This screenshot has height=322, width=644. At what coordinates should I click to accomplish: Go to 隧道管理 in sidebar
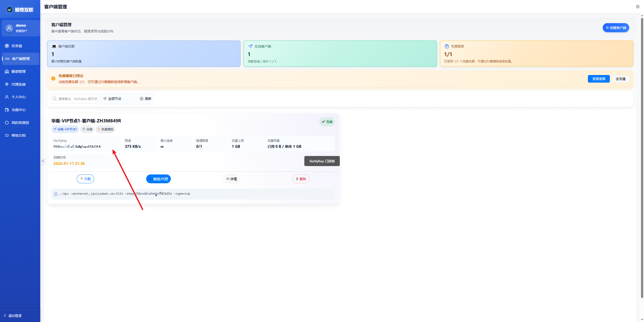click(18, 71)
